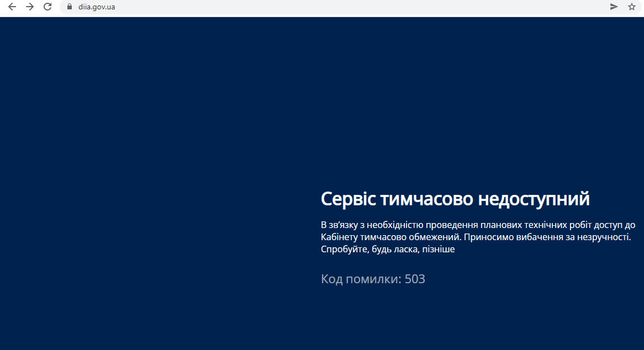Viewport: 644px width, 350px height.
Task: Reload the diia.gov.ua page
Action: (47, 7)
